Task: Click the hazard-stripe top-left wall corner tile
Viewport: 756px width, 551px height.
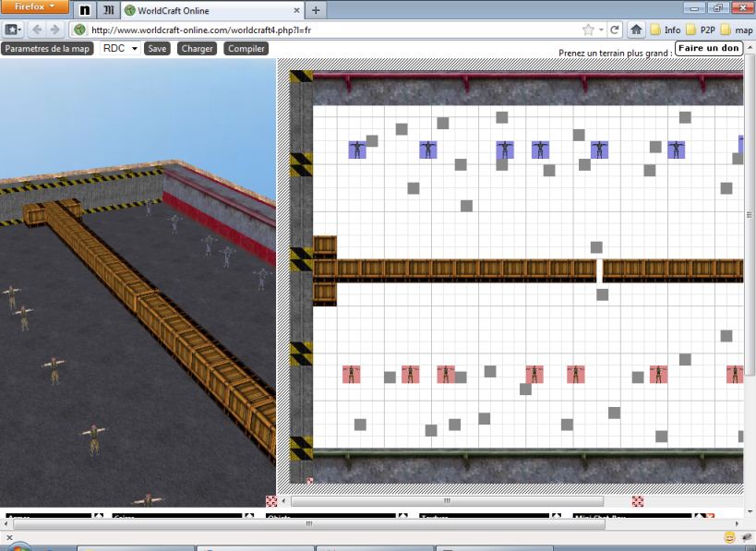Action: [301, 77]
